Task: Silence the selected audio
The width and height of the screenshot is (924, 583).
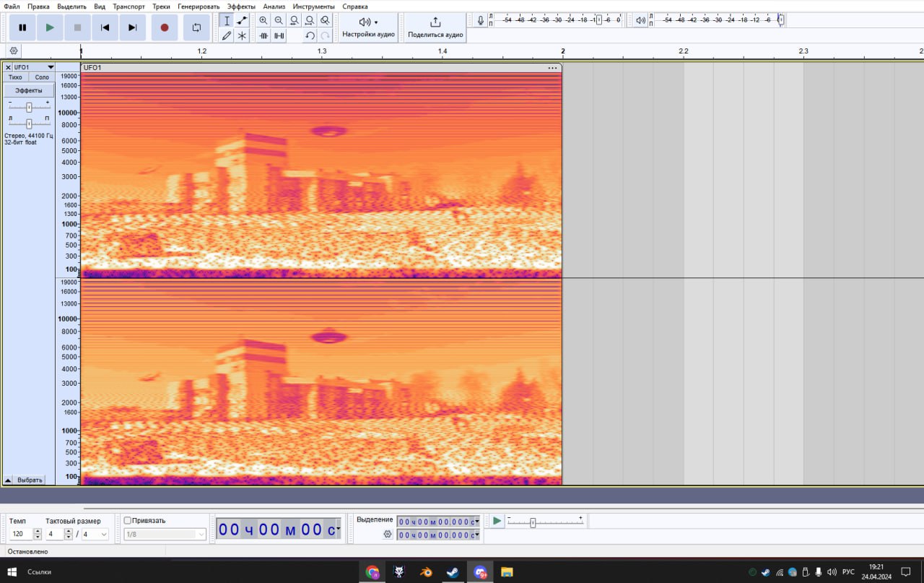Action: [x=279, y=35]
